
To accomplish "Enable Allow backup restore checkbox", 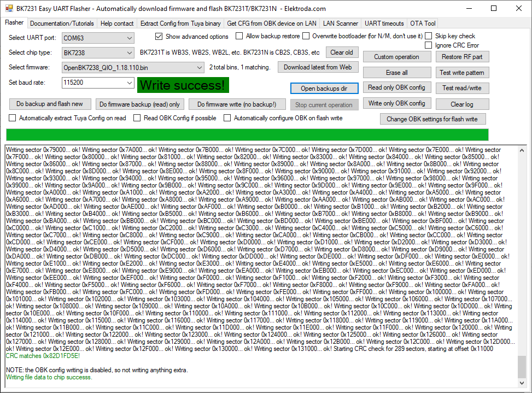I will (239, 36).
